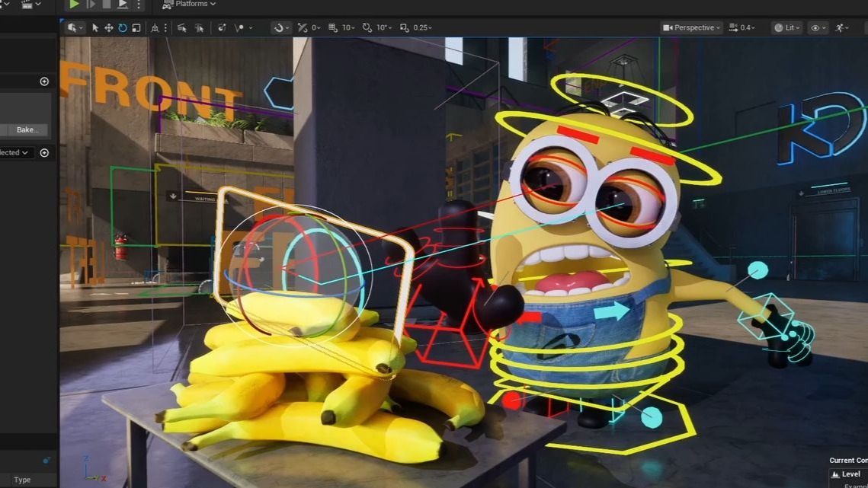
Task: Click the small blue icon above Type
Action: pyautogui.click(x=46, y=460)
